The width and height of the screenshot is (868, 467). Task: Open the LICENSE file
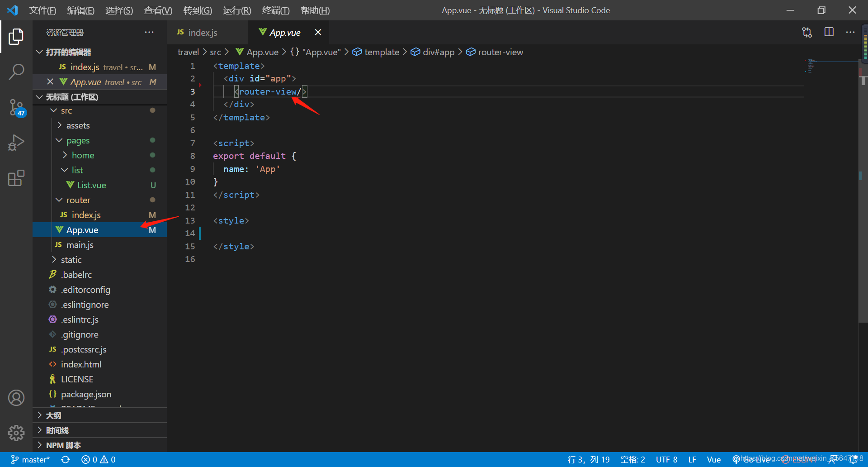[99, 379]
